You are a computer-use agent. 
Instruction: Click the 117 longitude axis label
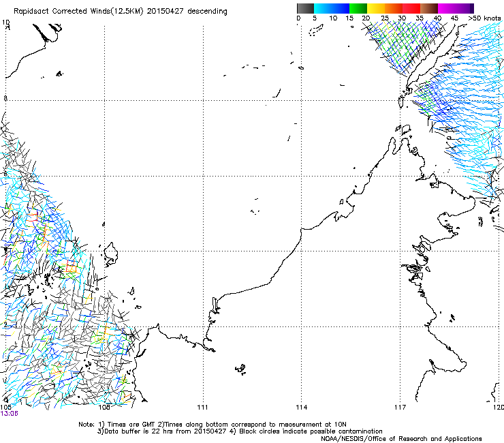400,408
